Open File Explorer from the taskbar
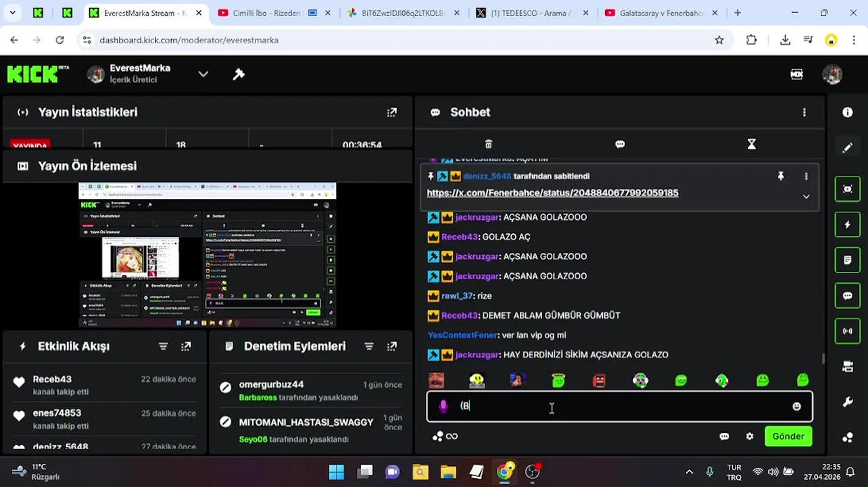868x487 pixels. click(x=448, y=471)
